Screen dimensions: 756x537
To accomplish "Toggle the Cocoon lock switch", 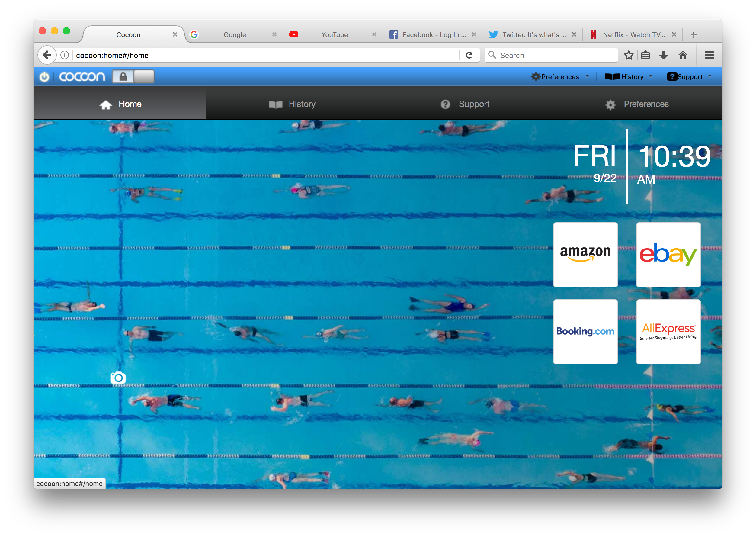I will click(133, 77).
